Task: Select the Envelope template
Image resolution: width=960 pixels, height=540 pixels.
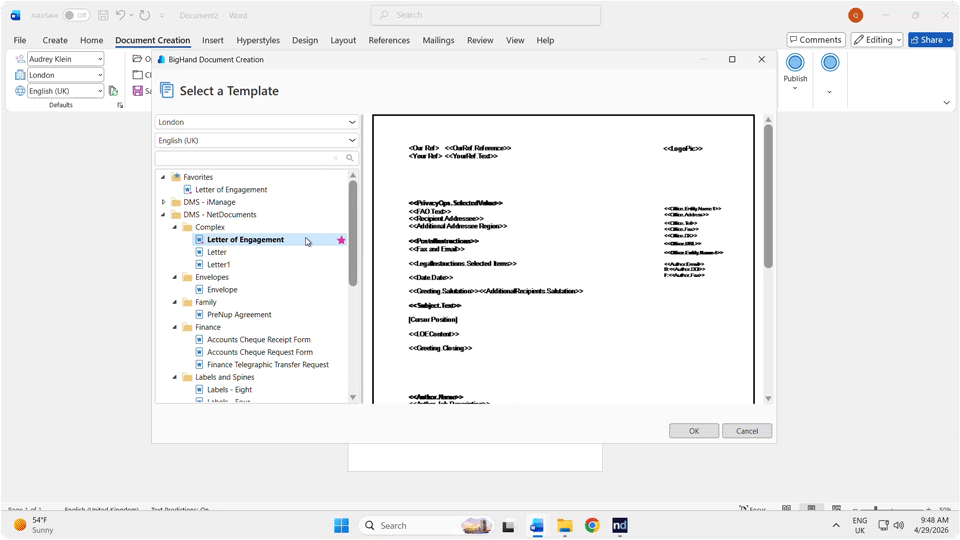Action: (x=222, y=290)
